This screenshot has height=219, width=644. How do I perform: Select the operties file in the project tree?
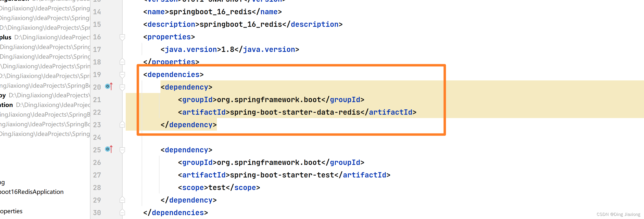tap(11, 211)
